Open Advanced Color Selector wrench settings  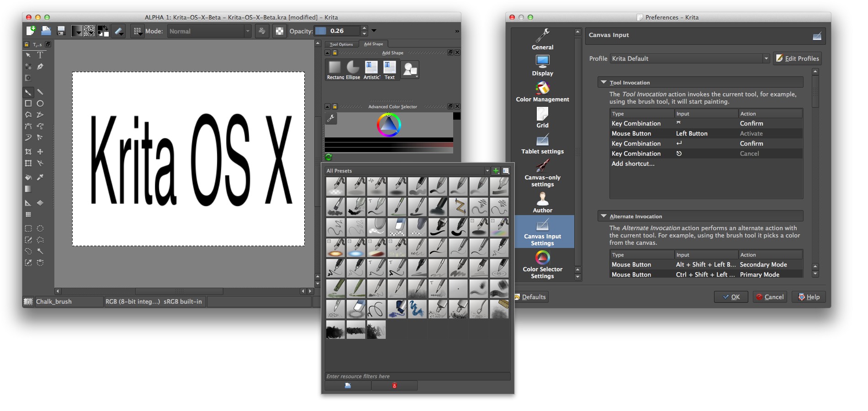click(331, 118)
